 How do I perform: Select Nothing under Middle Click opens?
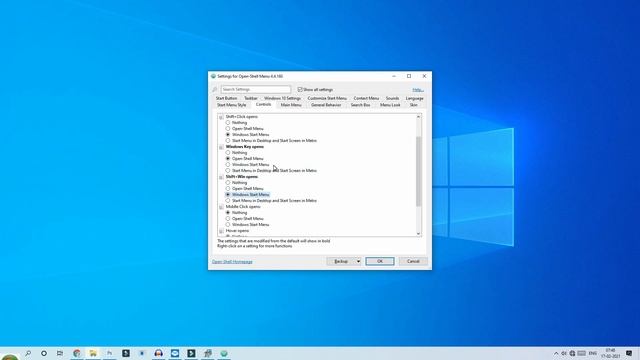[228, 213]
